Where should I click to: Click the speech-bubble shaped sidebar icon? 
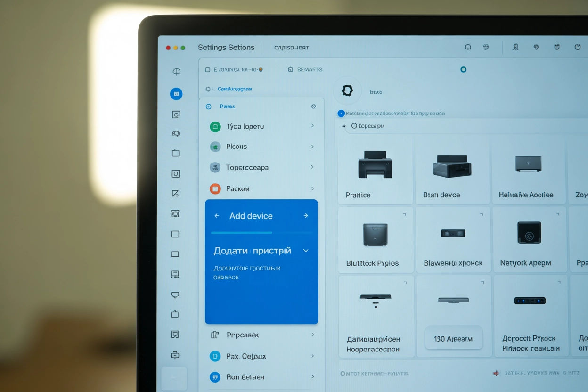tap(175, 295)
